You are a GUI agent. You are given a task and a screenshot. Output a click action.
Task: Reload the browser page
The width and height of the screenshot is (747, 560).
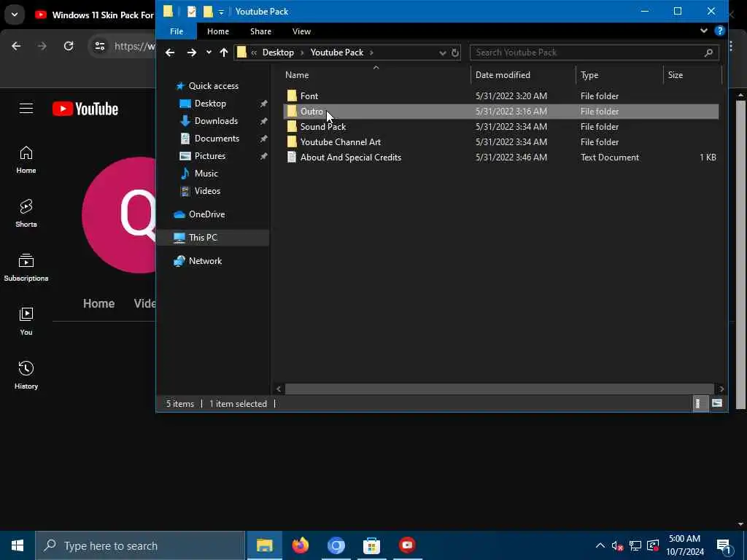(x=69, y=46)
